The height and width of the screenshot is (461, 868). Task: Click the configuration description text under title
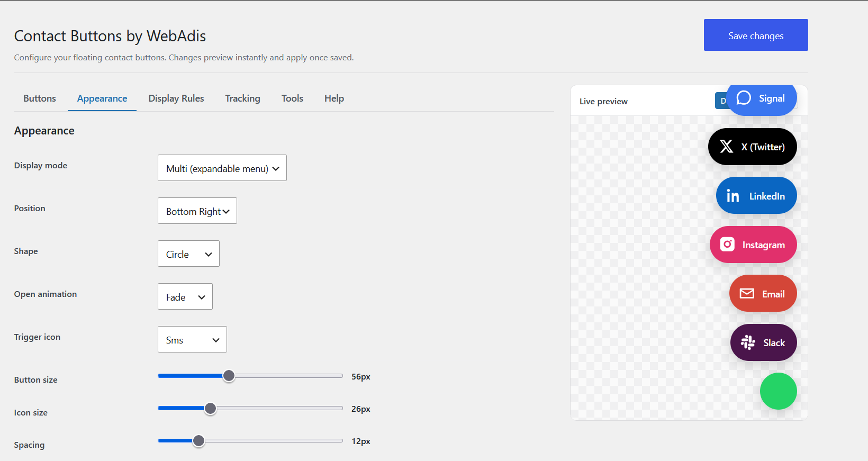pyautogui.click(x=184, y=57)
